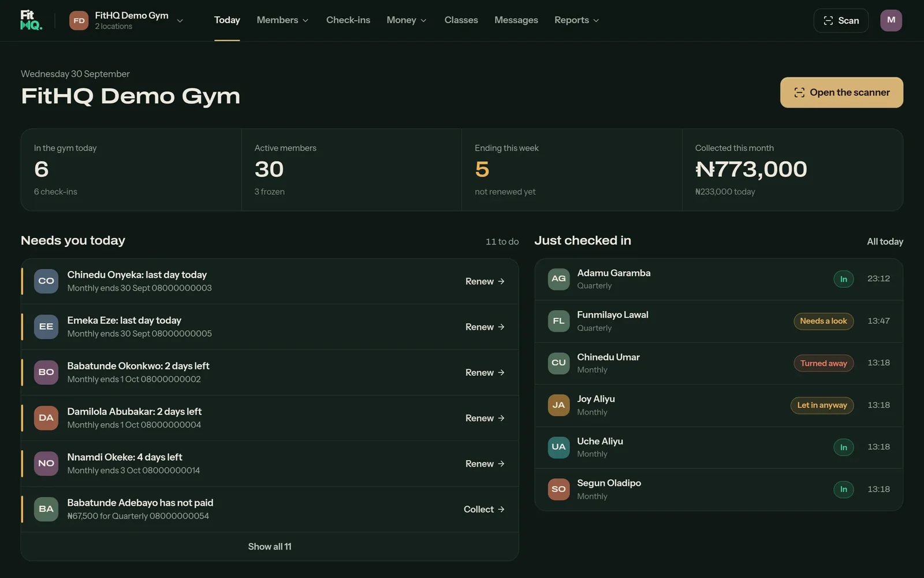Image resolution: width=924 pixels, height=578 pixels.
Task: Open the Messages tab
Action: click(516, 20)
